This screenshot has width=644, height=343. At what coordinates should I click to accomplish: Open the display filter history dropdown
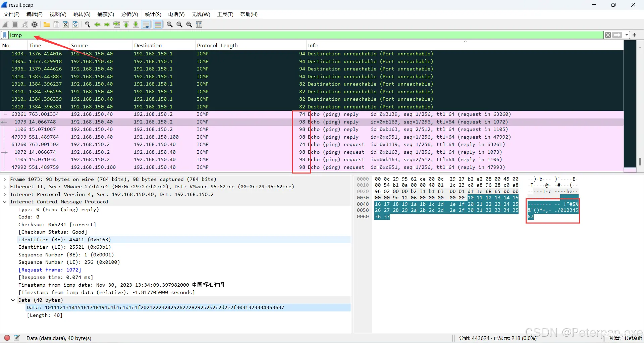[627, 35]
